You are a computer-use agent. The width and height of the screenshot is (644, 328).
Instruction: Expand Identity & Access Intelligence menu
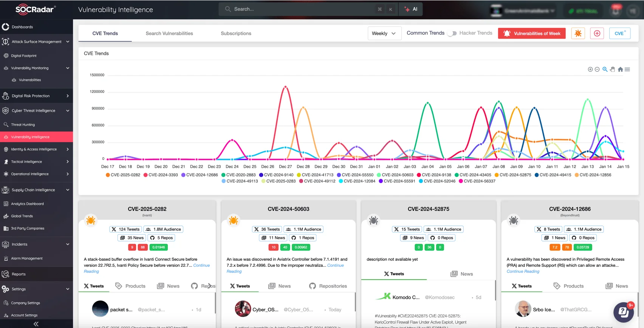tap(36, 149)
